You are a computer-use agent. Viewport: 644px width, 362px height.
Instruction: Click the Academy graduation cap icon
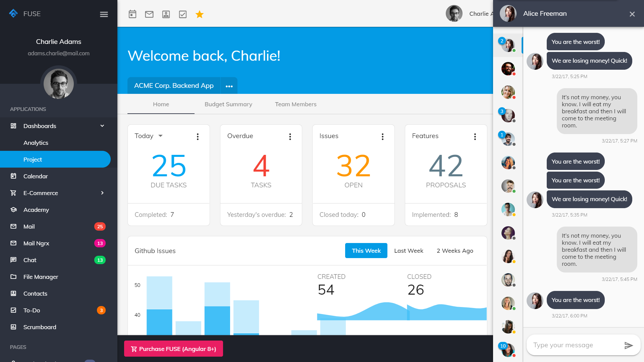pyautogui.click(x=13, y=209)
